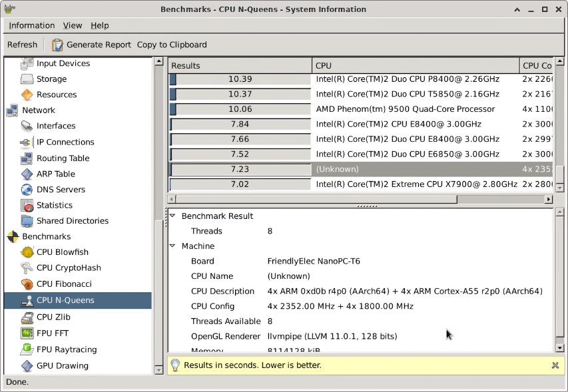Select the 10.37 T5850 result row
This screenshot has height=392, width=568.
pyautogui.click(x=361, y=94)
